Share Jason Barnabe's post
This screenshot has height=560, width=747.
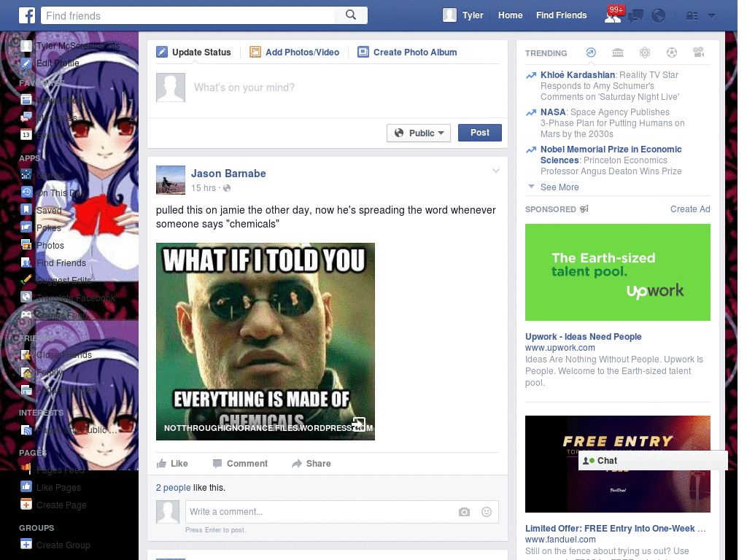click(311, 463)
